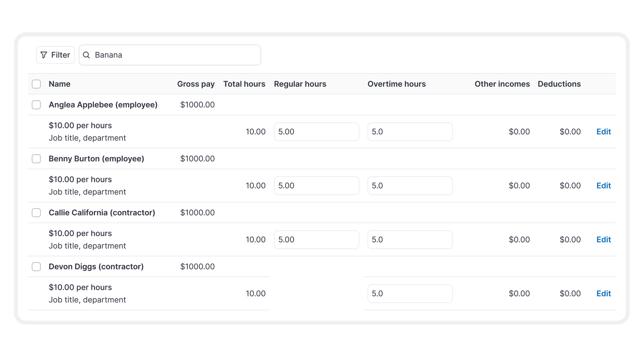Click the Deductions column header
Viewport: 644px width, 353px height.
[x=559, y=84]
